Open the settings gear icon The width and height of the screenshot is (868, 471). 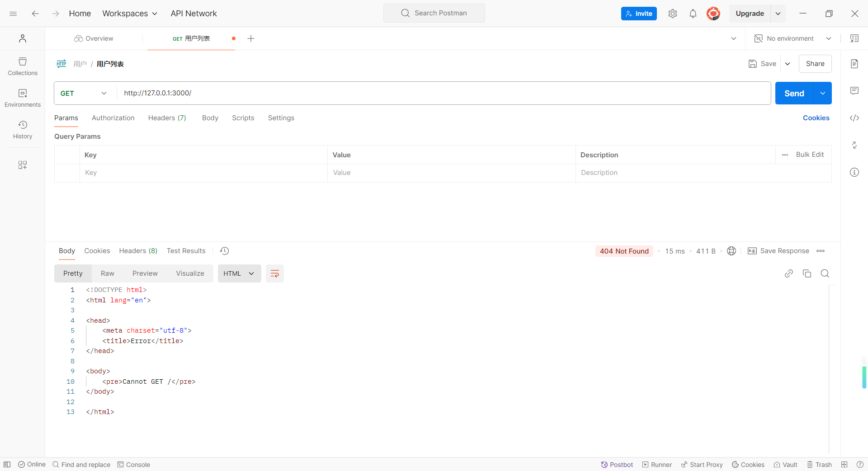point(673,14)
